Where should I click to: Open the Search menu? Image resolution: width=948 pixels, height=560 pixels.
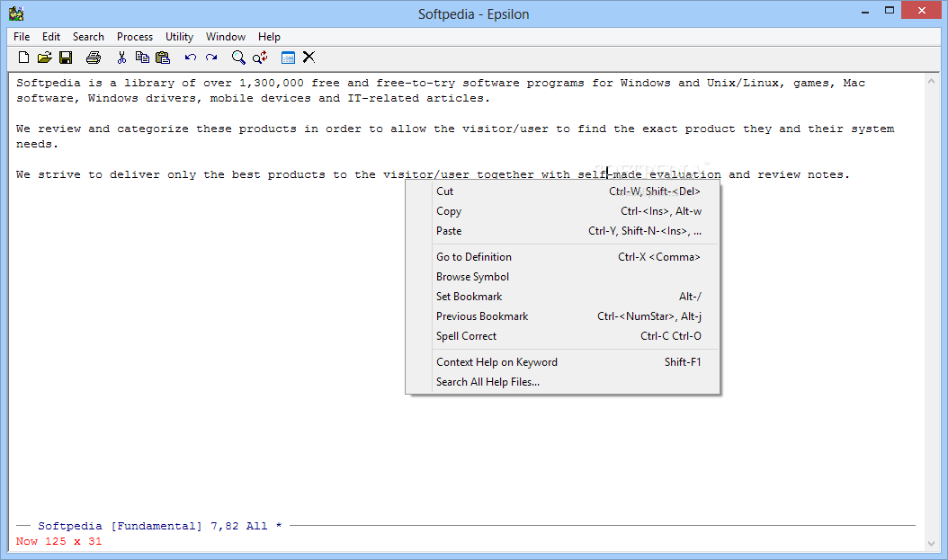[88, 37]
